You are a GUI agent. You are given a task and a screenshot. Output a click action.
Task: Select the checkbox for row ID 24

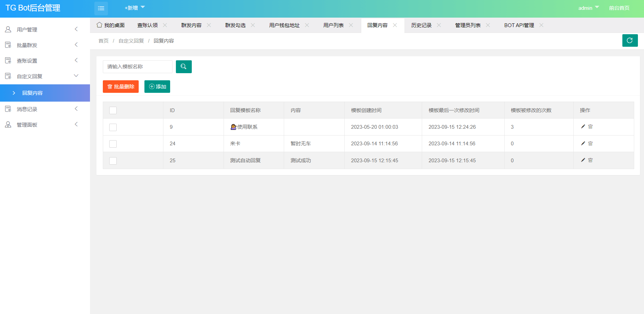pos(113,144)
